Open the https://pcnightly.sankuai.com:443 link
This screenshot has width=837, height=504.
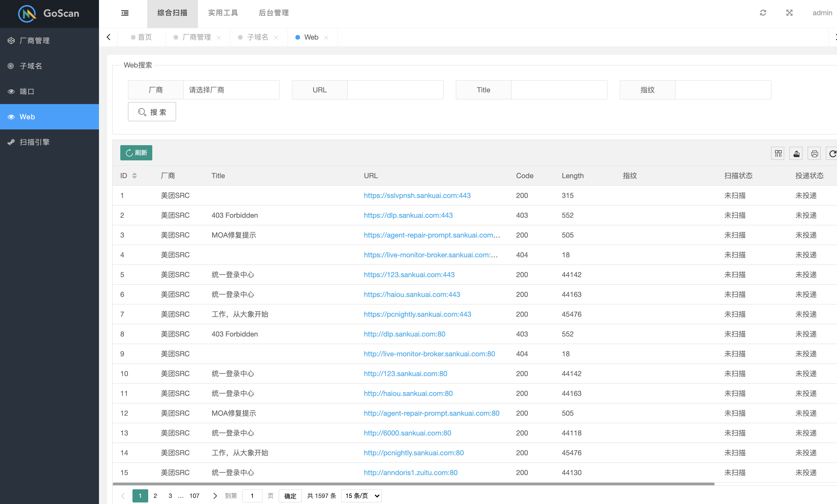tap(417, 314)
